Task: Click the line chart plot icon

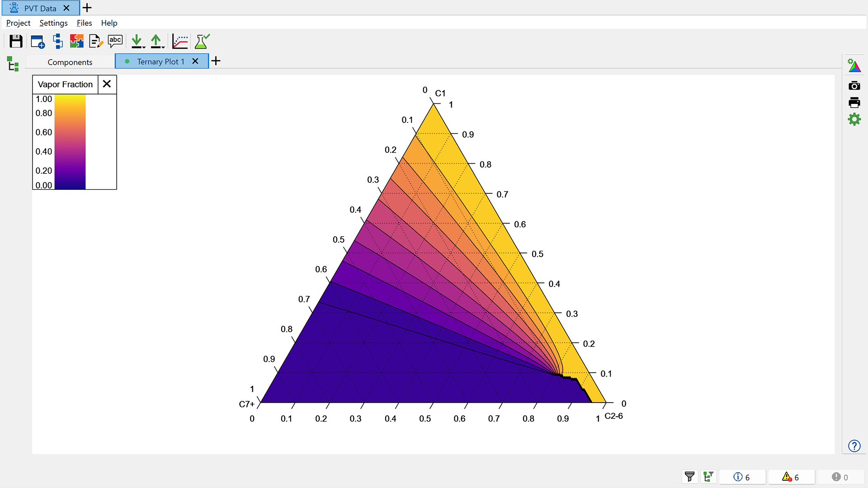Action: coord(180,42)
